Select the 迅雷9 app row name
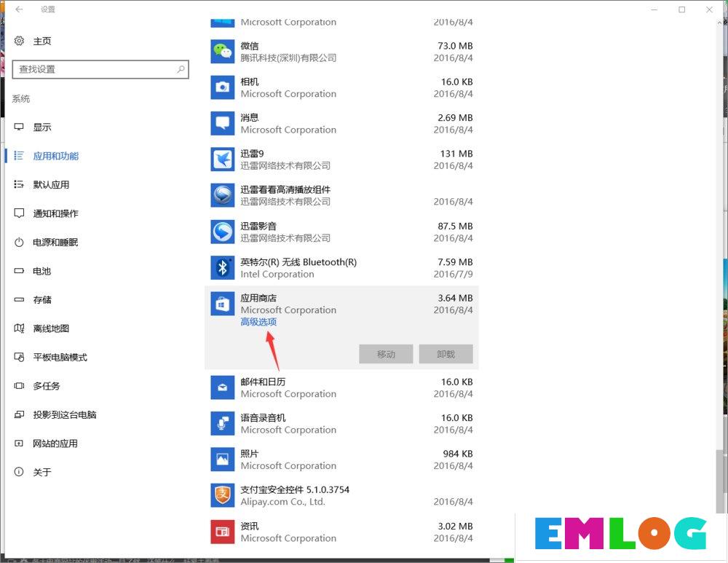 click(x=252, y=153)
